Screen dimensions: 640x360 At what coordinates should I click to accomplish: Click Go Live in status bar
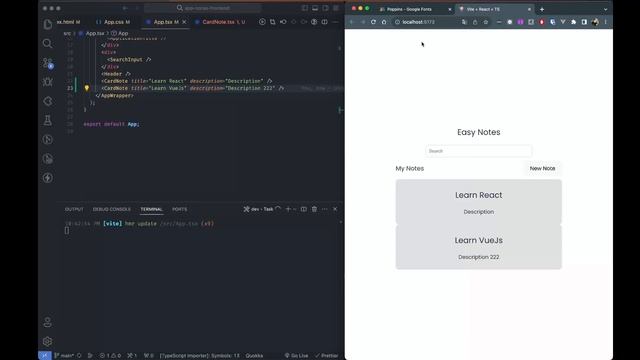(x=296, y=356)
